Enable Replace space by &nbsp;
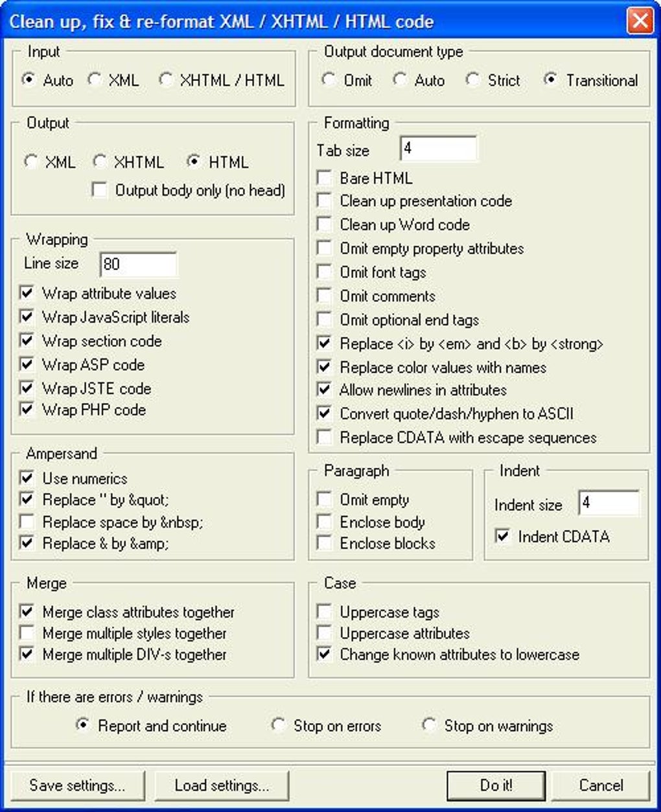The image size is (661, 812). pyautogui.click(x=27, y=522)
